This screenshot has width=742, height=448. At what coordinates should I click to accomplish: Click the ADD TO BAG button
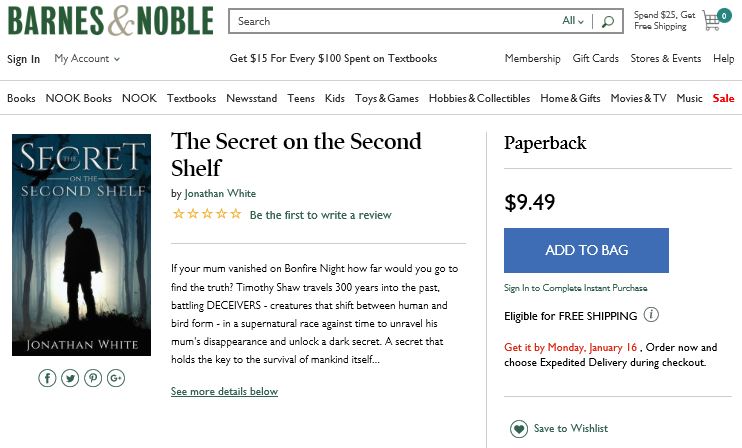(x=586, y=250)
